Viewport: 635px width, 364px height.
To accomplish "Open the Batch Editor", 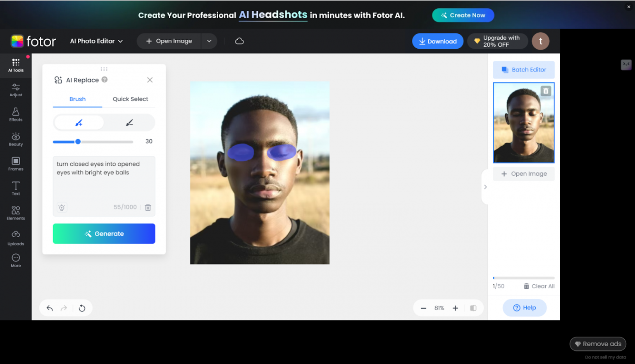I will click(523, 70).
